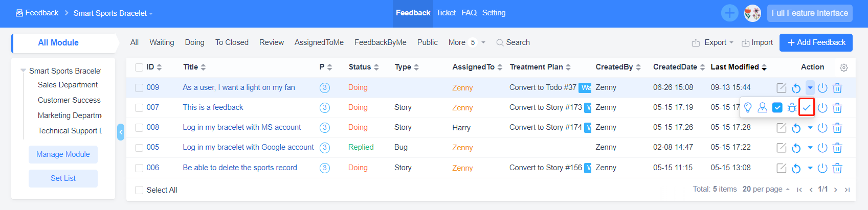This screenshot has height=210, width=868.
Task: Click the circular arrow icon for feedback 006
Action: (x=796, y=168)
